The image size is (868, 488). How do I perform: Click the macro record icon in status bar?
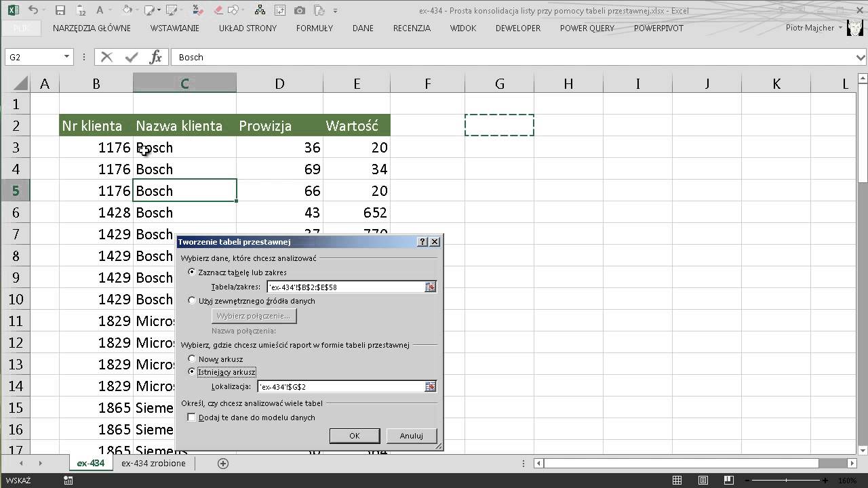[68, 481]
